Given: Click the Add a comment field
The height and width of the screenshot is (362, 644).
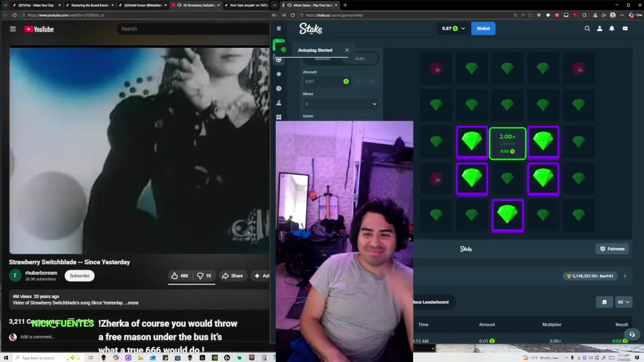Looking at the screenshot, I should click(x=38, y=337).
